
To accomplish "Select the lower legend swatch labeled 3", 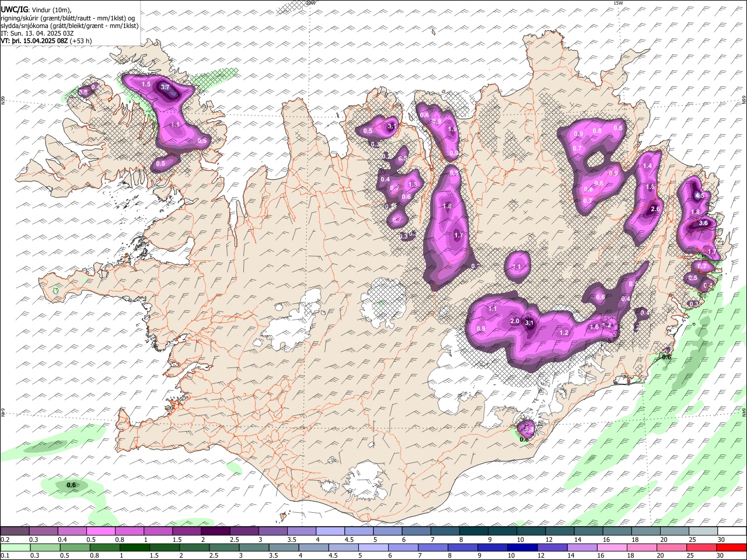I will click(x=254, y=547).
